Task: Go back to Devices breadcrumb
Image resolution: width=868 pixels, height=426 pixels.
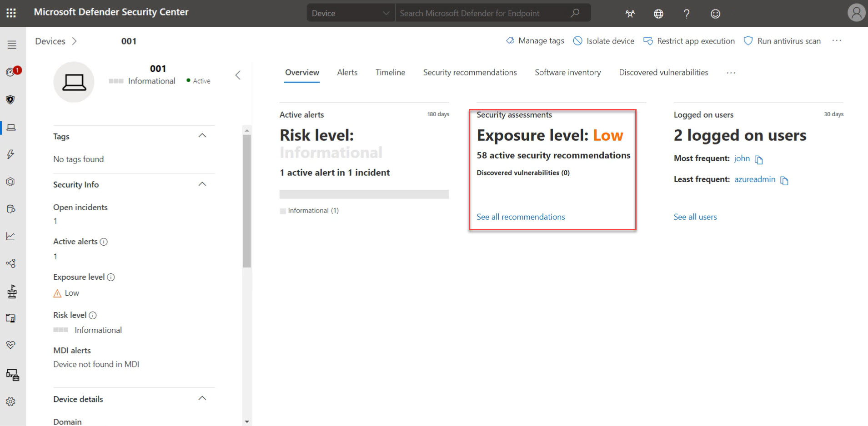Action: pos(50,41)
